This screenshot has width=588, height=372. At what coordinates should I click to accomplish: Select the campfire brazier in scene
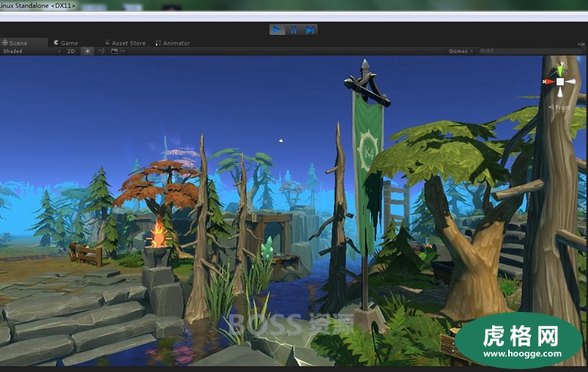157,242
